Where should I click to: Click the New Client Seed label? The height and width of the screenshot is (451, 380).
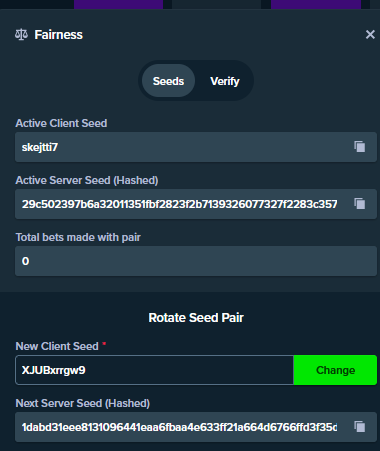(x=57, y=346)
